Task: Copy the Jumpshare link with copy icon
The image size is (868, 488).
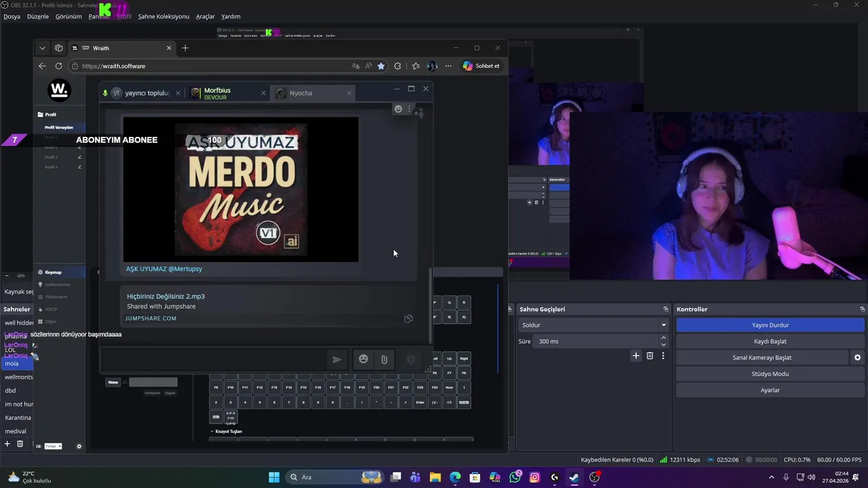Action: click(x=408, y=319)
